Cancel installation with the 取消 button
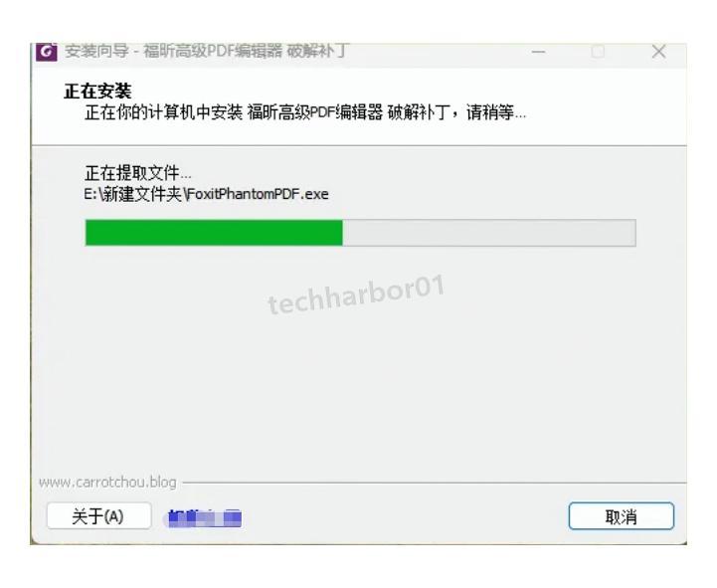 (x=621, y=516)
